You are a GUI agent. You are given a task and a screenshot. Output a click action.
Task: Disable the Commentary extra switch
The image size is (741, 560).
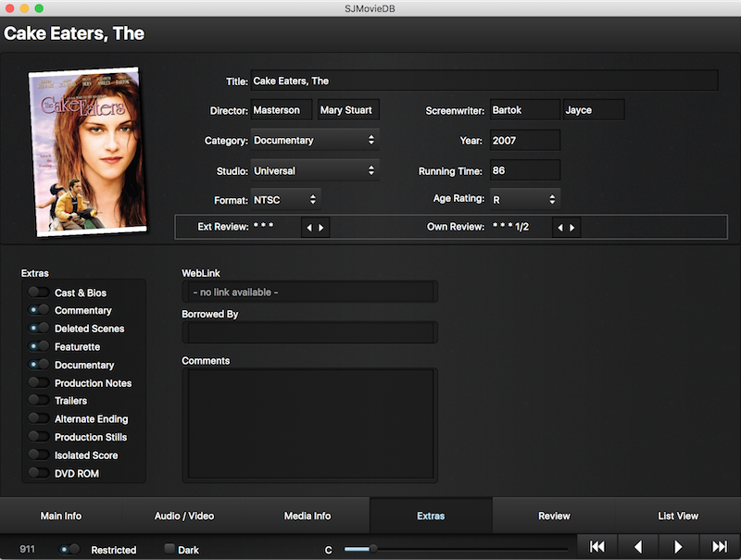pos(39,311)
